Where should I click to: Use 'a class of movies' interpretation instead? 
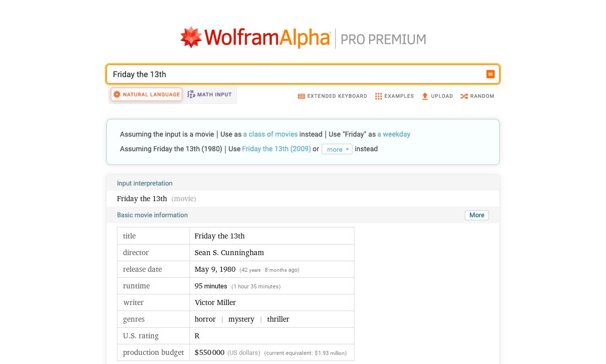click(x=270, y=134)
